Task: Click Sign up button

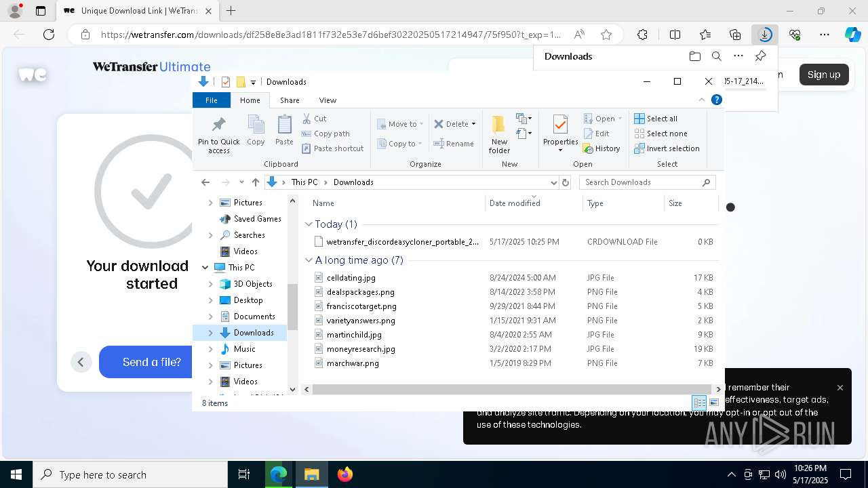Action: [x=823, y=75]
